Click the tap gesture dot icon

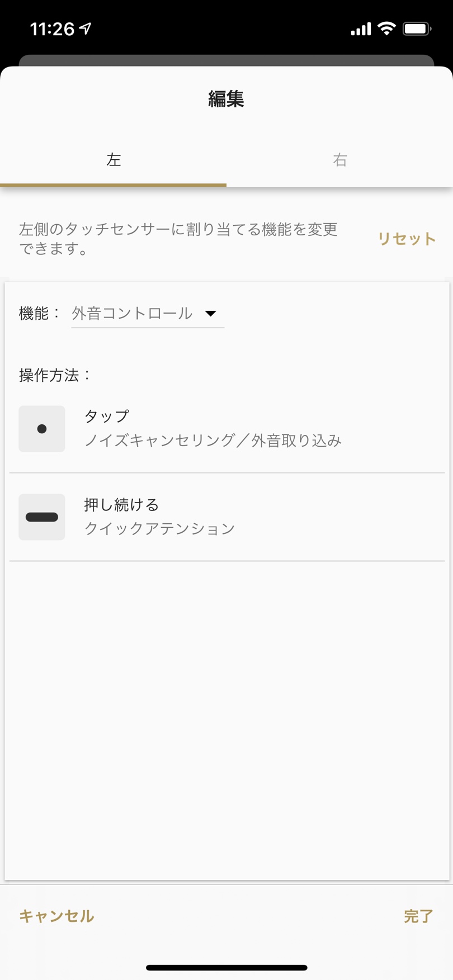[42, 429]
